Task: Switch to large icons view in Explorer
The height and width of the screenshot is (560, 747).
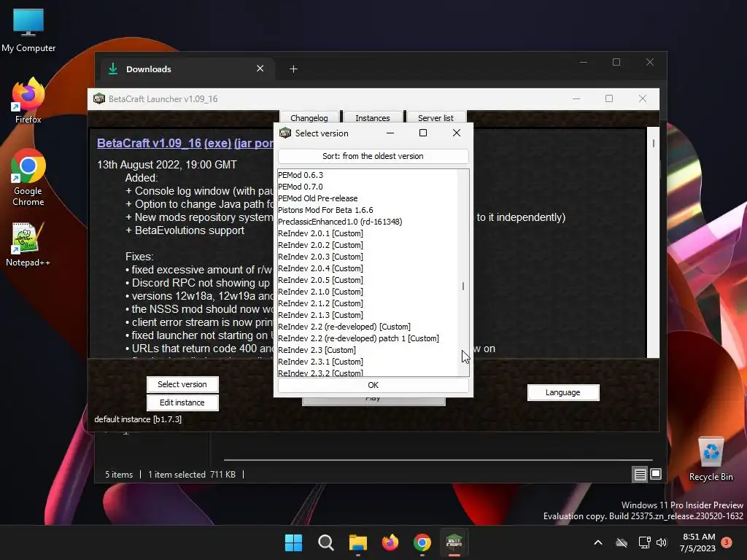Action: (656, 474)
